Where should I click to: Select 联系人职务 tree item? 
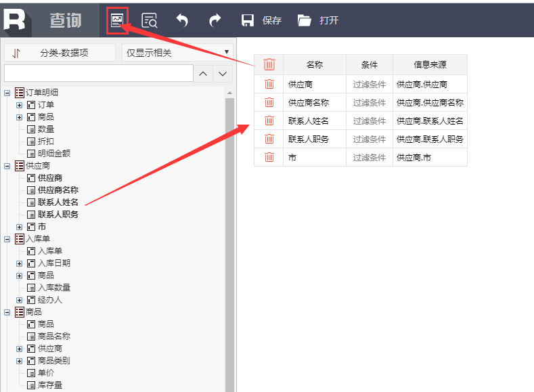pyautogui.click(x=58, y=214)
